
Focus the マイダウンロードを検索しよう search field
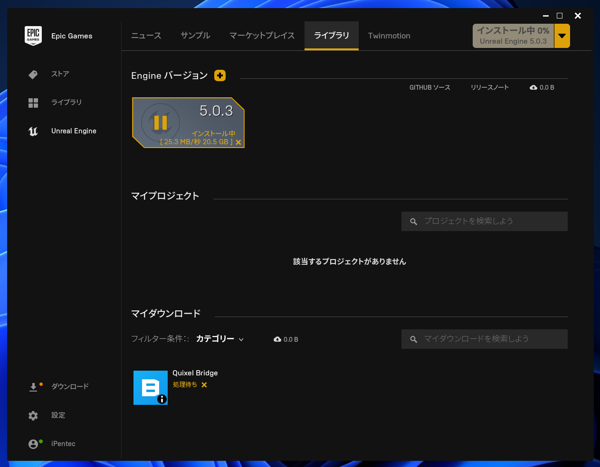point(484,339)
